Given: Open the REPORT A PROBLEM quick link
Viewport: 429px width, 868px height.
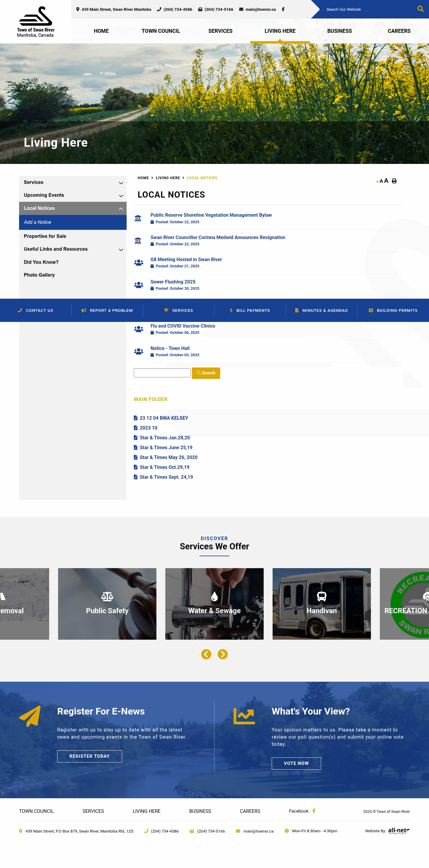Looking at the screenshot, I should point(107,310).
